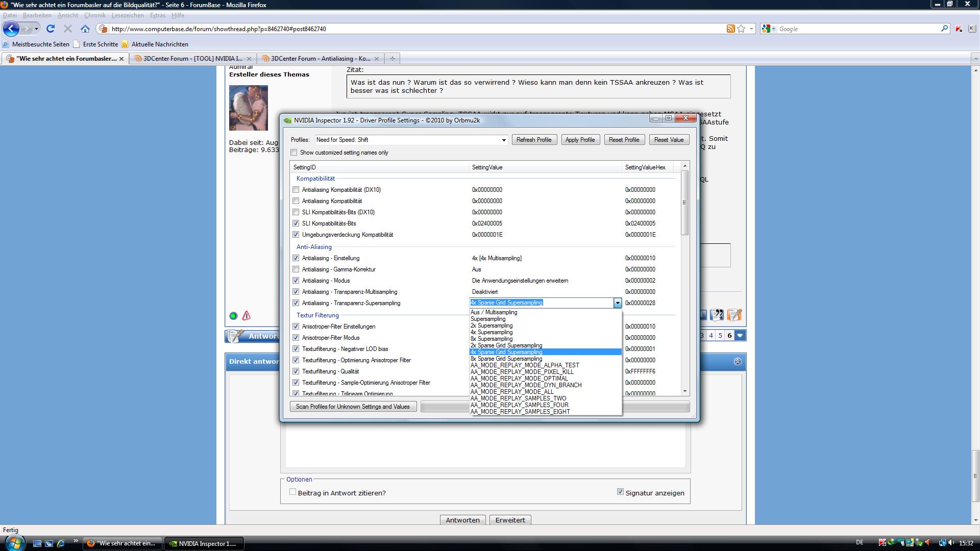
Task: Open a new tab with the plus icon
Action: click(392, 59)
